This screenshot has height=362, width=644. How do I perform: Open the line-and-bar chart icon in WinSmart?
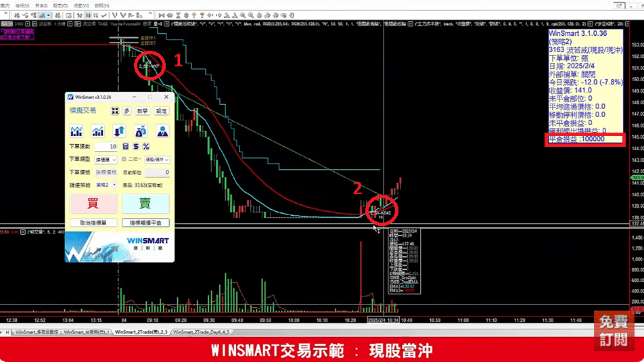pos(76,131)
